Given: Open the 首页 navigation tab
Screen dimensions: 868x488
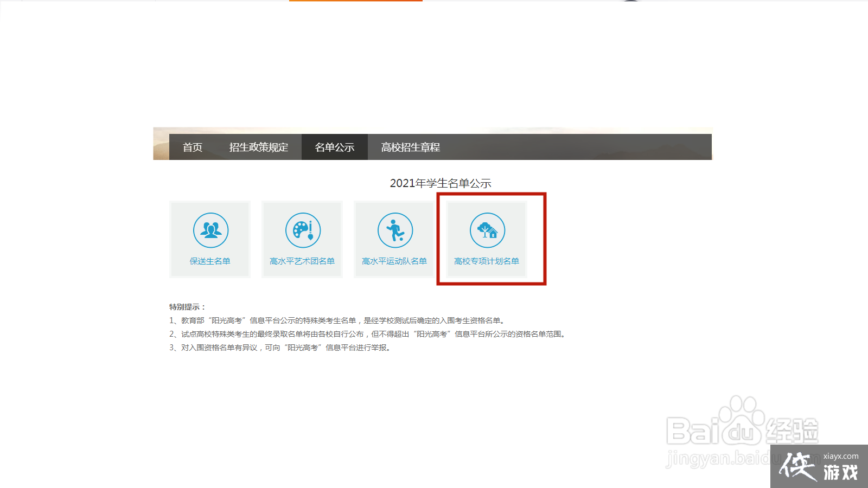Looking at the screenshot, I should (x=193, y=147).
